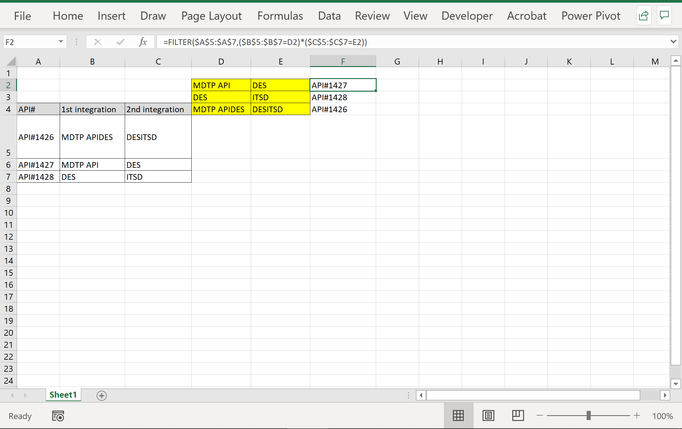Select row 5 header
Screen dimensions: 682x429
click(8, 137)
